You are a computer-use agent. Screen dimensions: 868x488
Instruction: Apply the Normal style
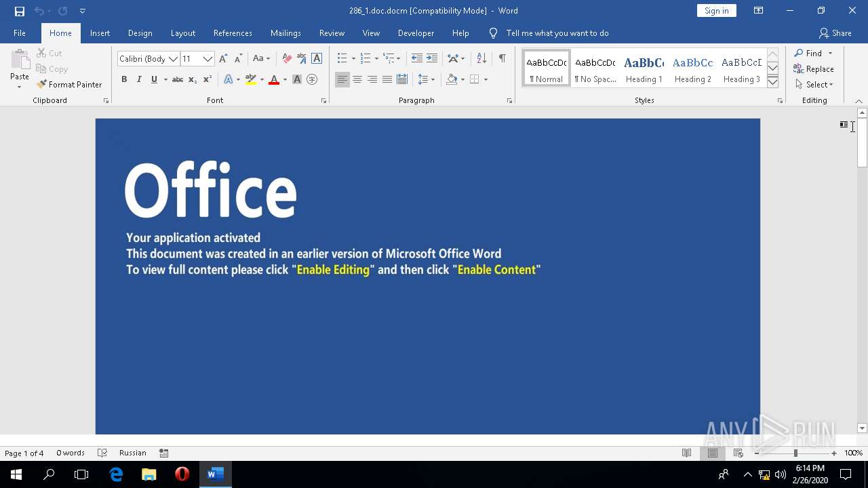[547, 69]
